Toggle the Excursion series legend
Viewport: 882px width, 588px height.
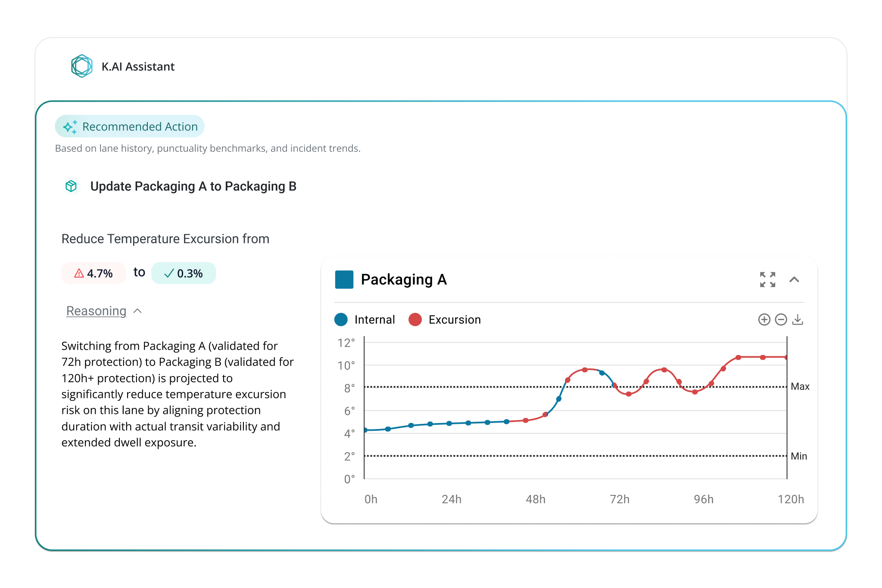445,320
